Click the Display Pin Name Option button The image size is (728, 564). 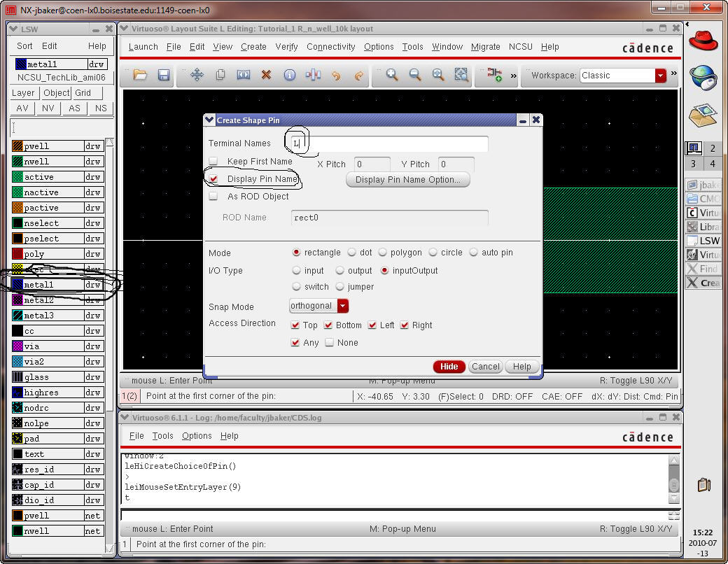pyautogui.click(x=408, y=180)
